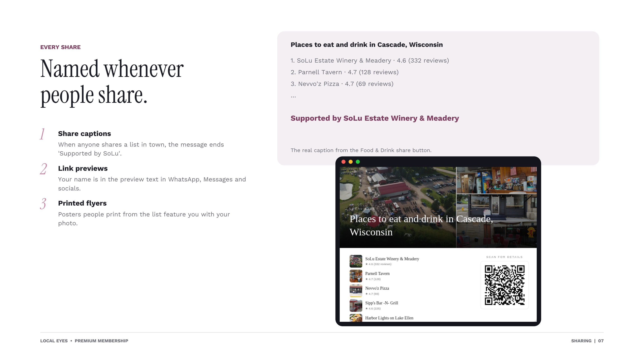The image size is (644, 362).
Task: Open the Sipp's Bar -N- Grill thumbnail
Action: 356,305
